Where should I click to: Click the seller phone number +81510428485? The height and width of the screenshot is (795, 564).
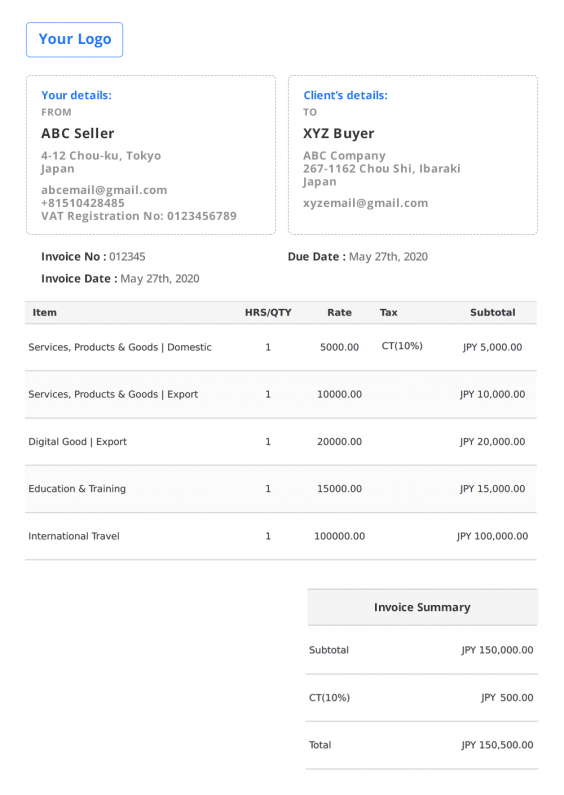tap(83, 203)
